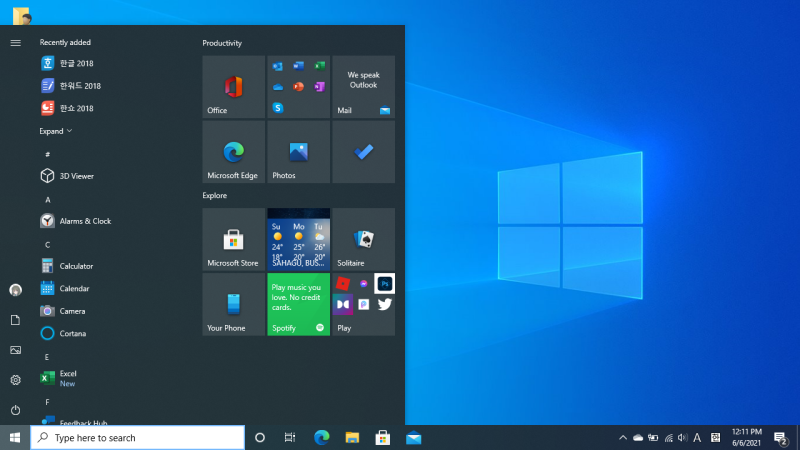Click the Photoshop icon in Play tile

pyautogui.click(x=385, y=284)
